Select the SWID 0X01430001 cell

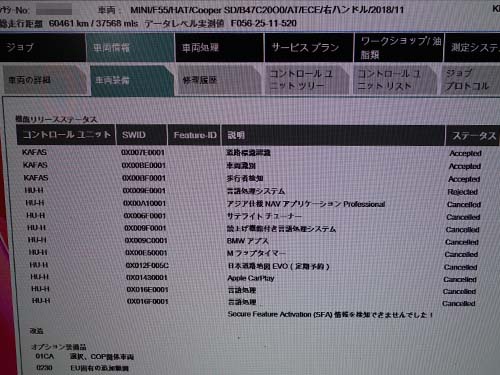tap(147, 277)
